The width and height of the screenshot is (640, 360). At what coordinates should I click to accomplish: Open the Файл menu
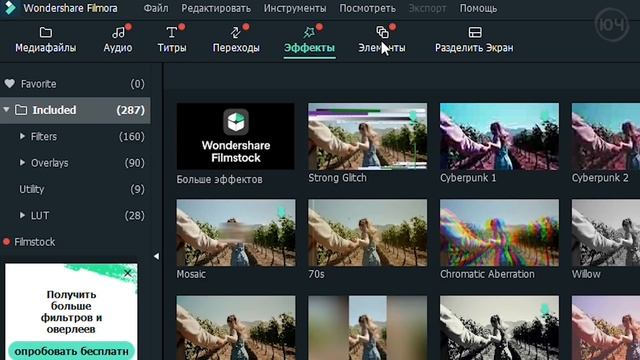[x=156, y=8]
